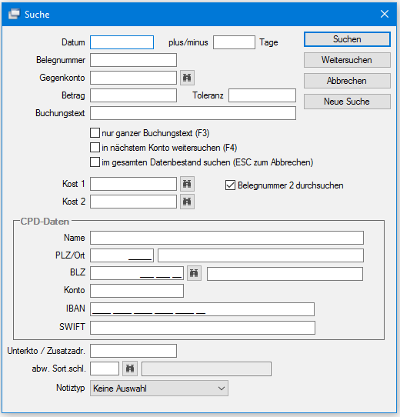Focus the Kost 2 input field
The height and width of the screenshot is (417, 400).
tap(133, 202)
